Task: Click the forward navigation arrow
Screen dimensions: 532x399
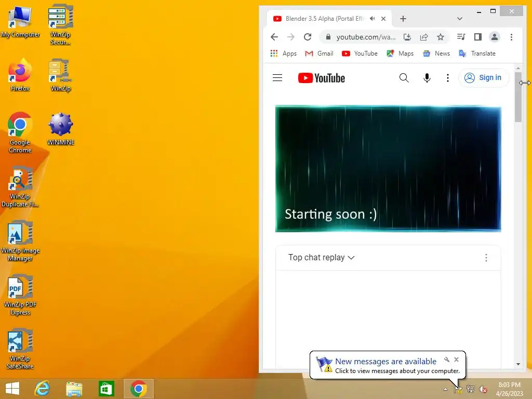Action: [291, 37]
